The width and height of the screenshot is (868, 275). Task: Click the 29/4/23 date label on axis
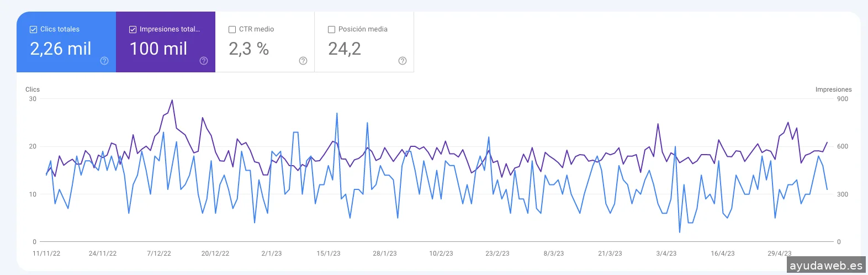(779, 253)
